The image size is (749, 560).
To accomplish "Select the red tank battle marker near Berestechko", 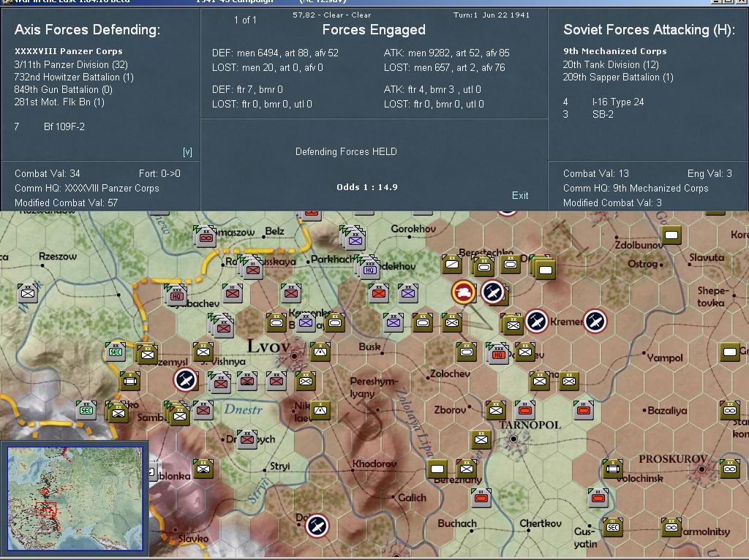I will coord(463,292).
